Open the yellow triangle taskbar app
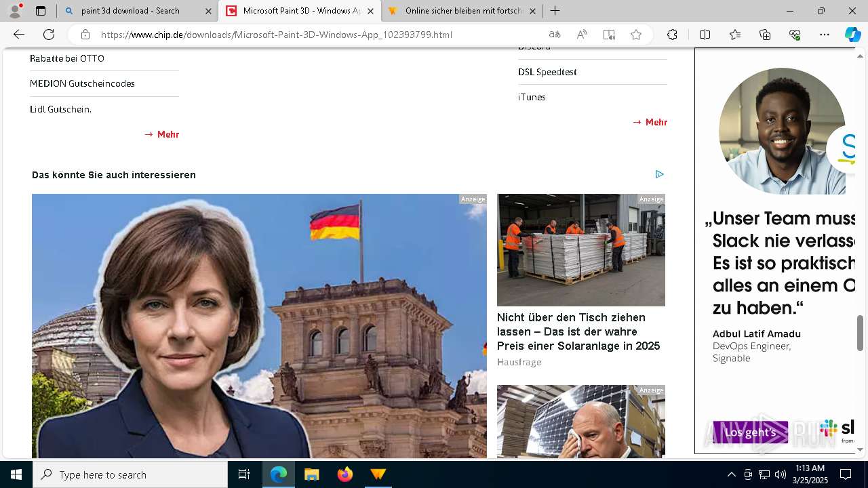 [378, 474]
